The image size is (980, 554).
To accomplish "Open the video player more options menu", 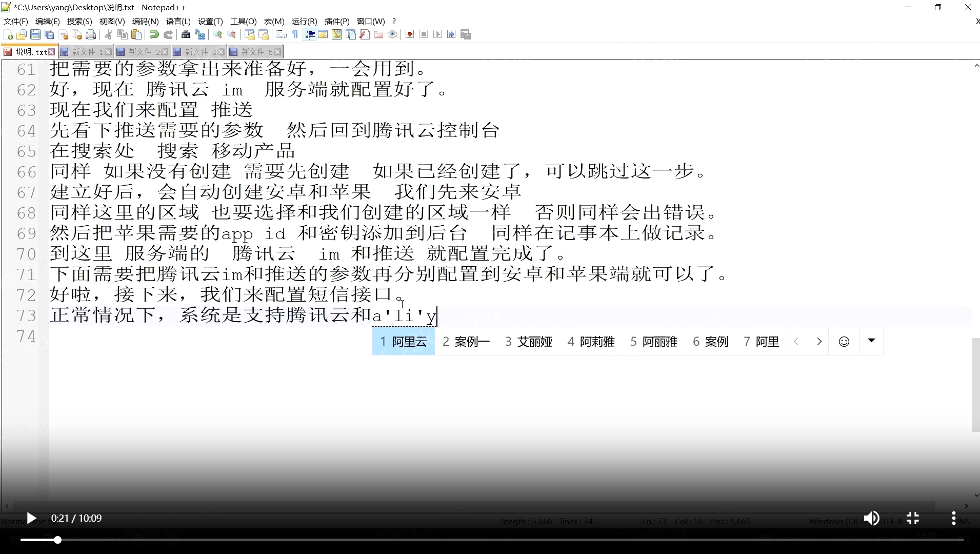I will point(954,519).
